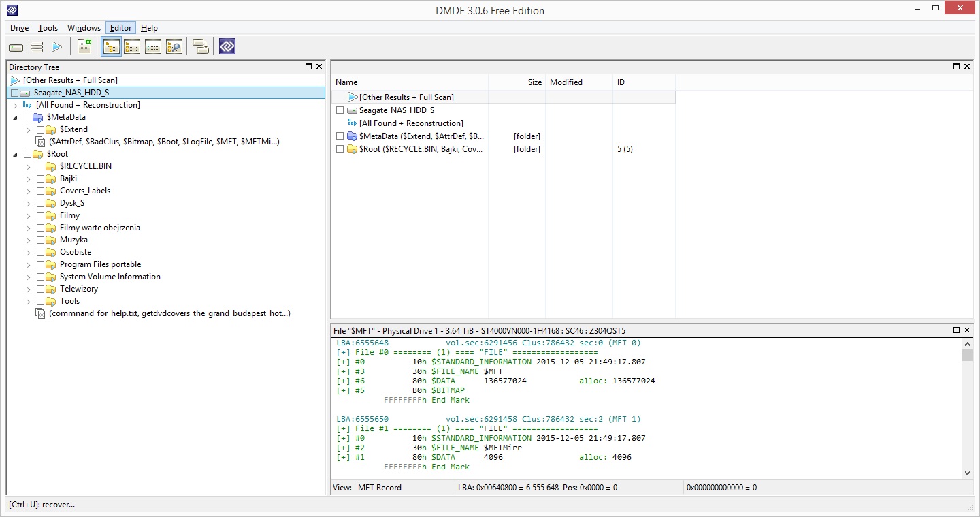Click the DMDE icon in the title bar
The height and width of the screenshot is (517, 980).
(12, 10)
